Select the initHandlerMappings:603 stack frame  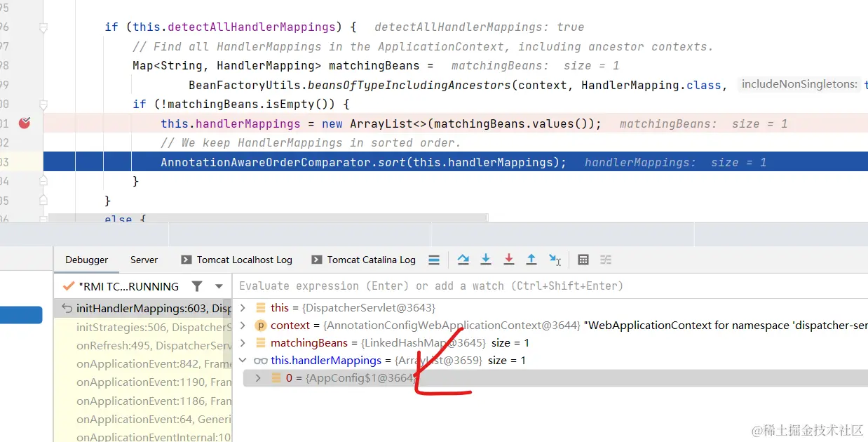(x=143, y=308)
